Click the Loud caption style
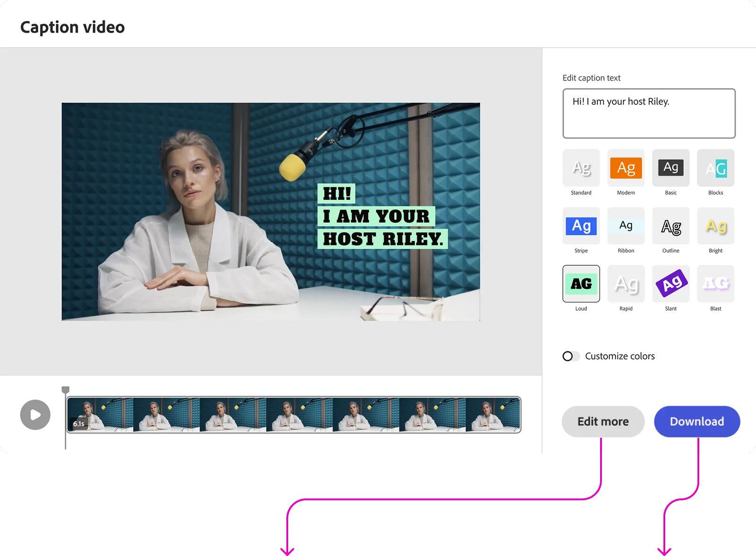756x556 pixels. [x=581, y=284]
